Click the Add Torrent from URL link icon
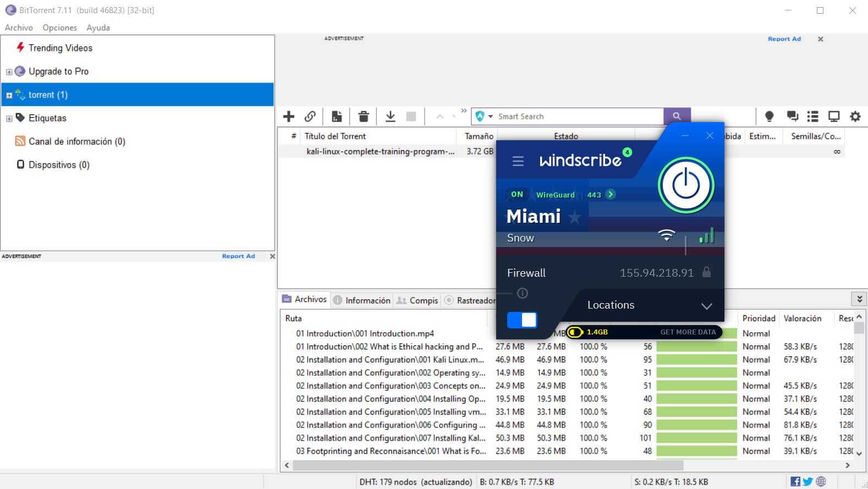The width and height of the screenshot is (868, 489). tap(310, 117)
